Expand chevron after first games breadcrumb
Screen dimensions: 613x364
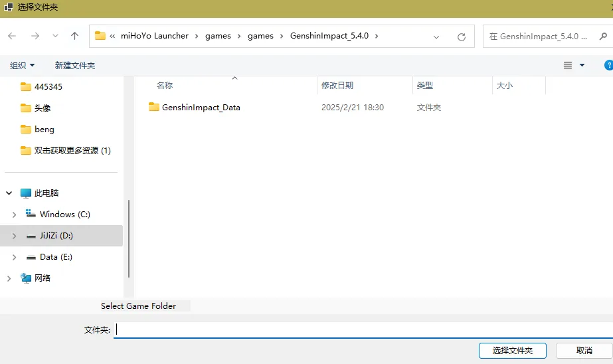(x=239, y=36)
